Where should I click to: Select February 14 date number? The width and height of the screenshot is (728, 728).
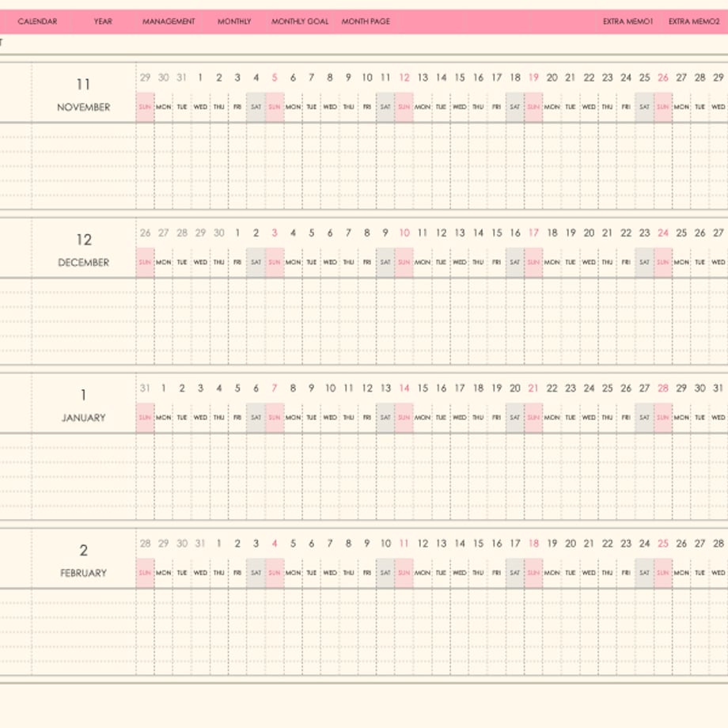pyautogui.click(x=460, y=544)
